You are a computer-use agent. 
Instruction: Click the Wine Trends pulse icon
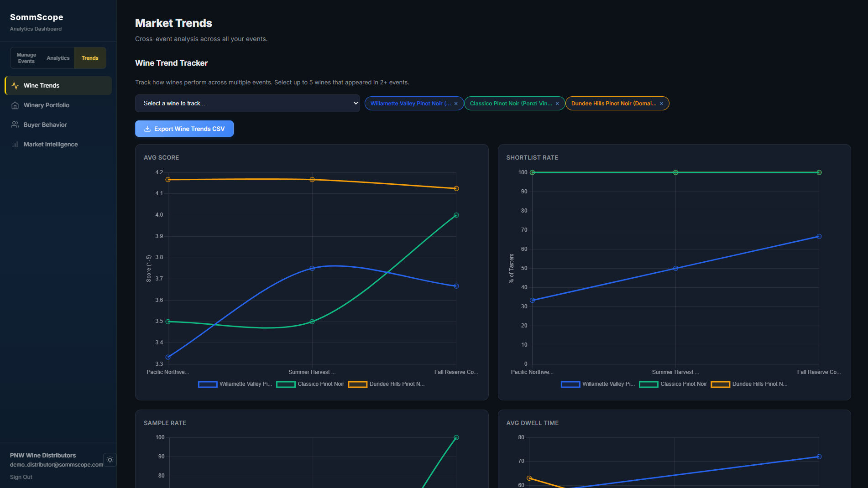[15, 86]
